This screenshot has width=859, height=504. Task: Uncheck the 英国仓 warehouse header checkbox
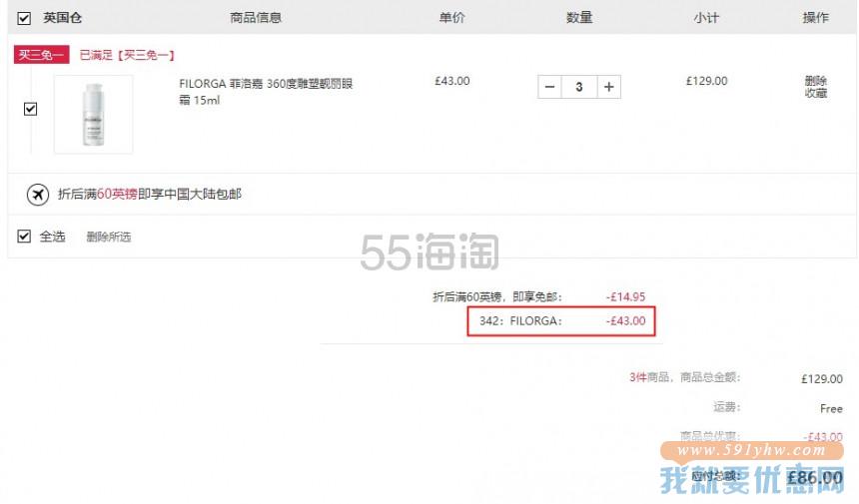(x=24, y=19)
